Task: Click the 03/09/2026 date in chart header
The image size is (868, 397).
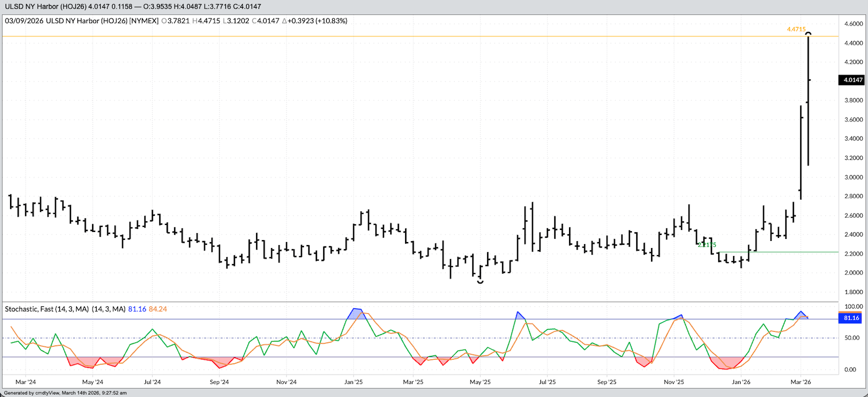Action: pos(24,21)
